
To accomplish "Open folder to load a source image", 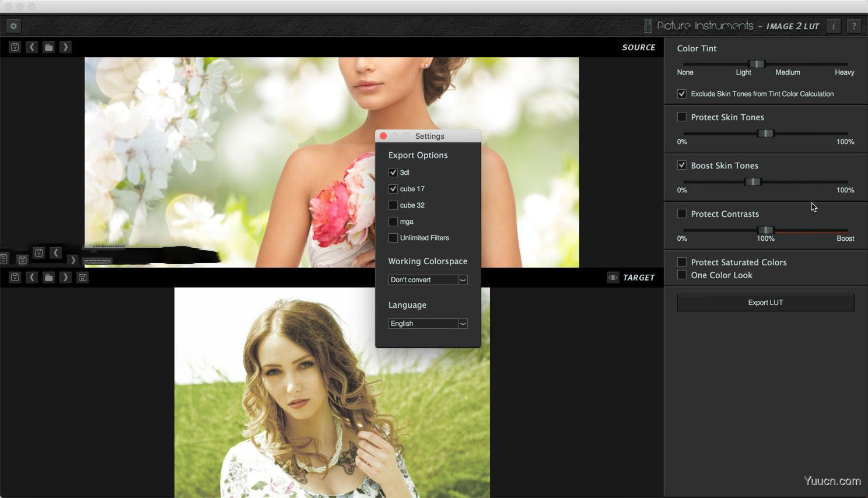I will [49, 47].
